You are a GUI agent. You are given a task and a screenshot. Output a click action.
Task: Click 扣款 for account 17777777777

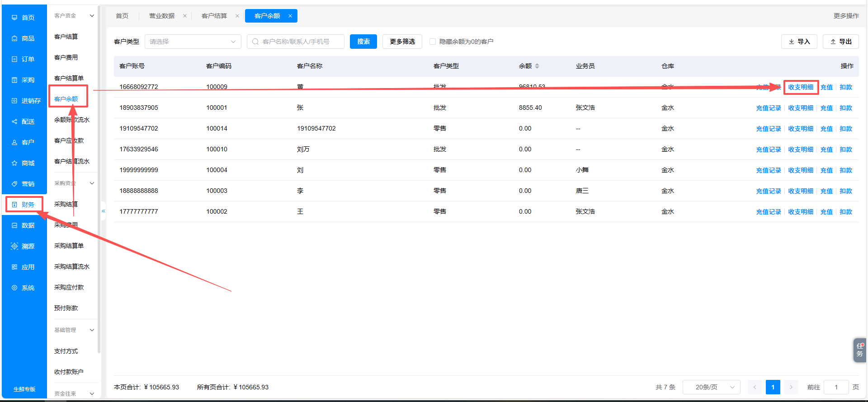click(846, 212)
